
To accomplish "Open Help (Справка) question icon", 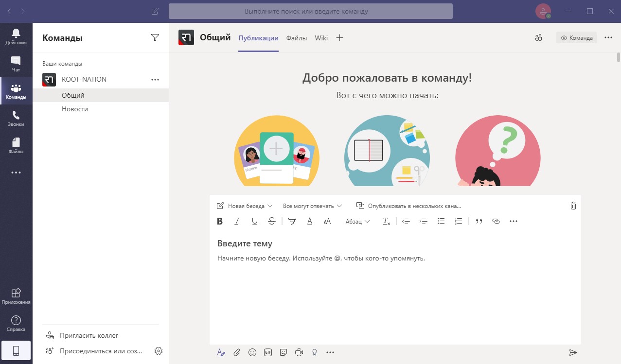I will (x=16, y=323).
